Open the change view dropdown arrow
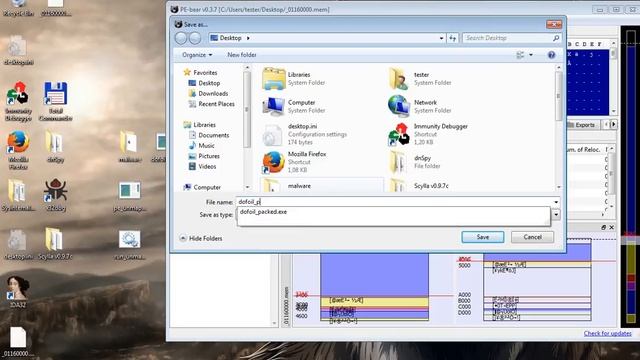Viewport: 640px width, 360px height. [531, 55]
